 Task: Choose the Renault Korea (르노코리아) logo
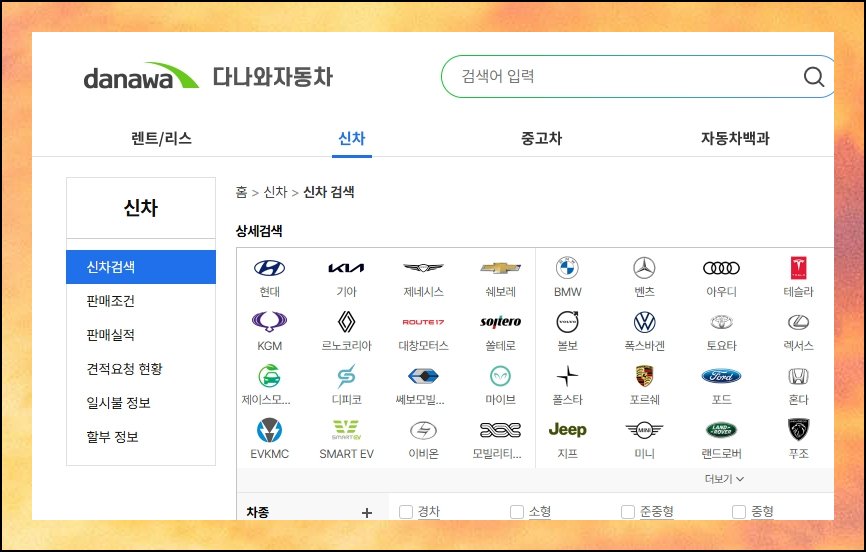coord(346,322)
